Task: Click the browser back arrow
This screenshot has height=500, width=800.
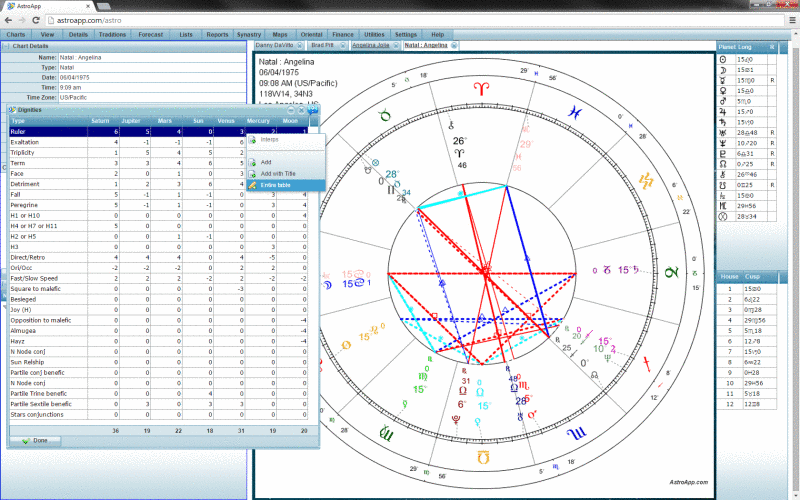Action: pos(9,18)
